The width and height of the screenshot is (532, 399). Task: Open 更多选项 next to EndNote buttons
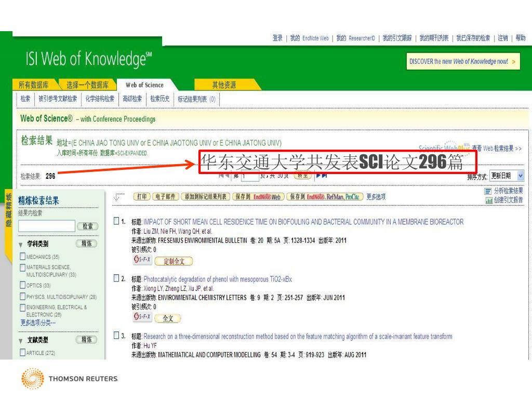point(376,197)
